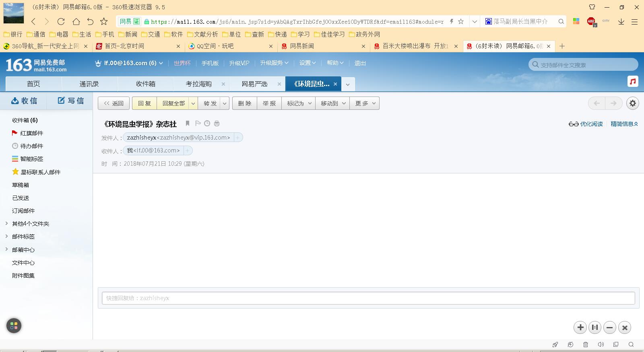Click the 举报 button

tap(269, 103)
